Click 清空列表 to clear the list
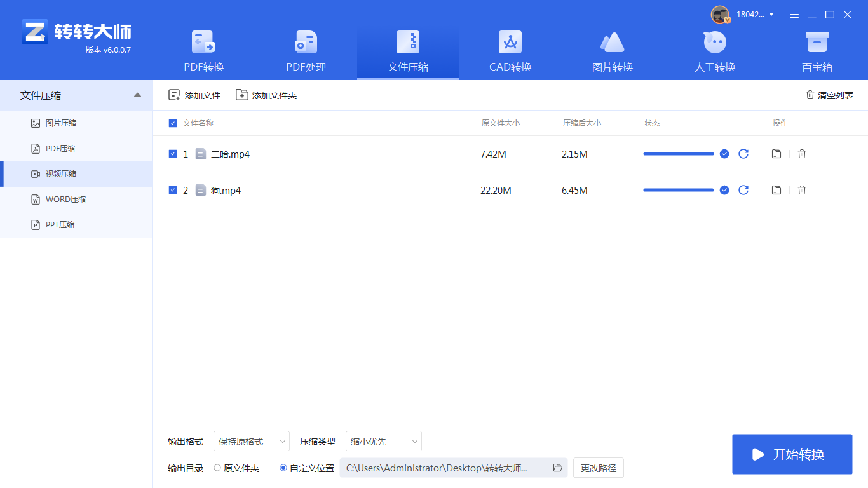 [x=829, y=95]
